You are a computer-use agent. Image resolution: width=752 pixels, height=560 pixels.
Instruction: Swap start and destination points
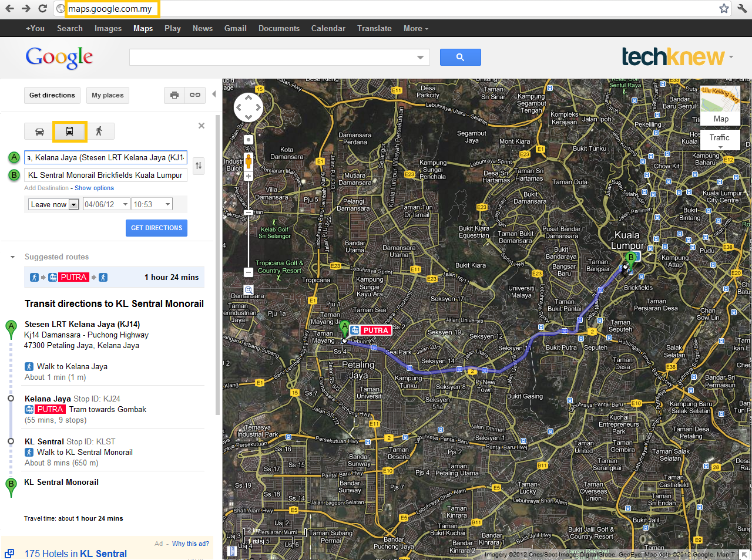[x=199, y=166]
